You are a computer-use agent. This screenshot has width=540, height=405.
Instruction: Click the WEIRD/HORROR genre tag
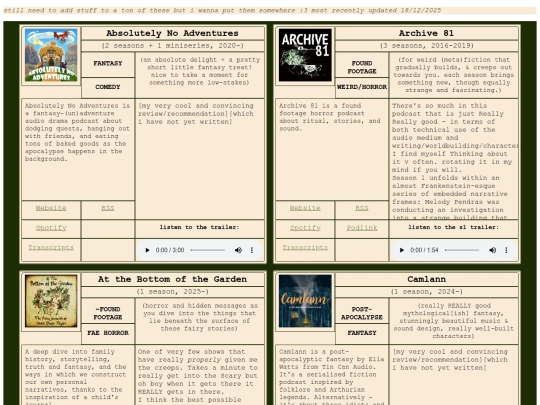tap(362, 87)
